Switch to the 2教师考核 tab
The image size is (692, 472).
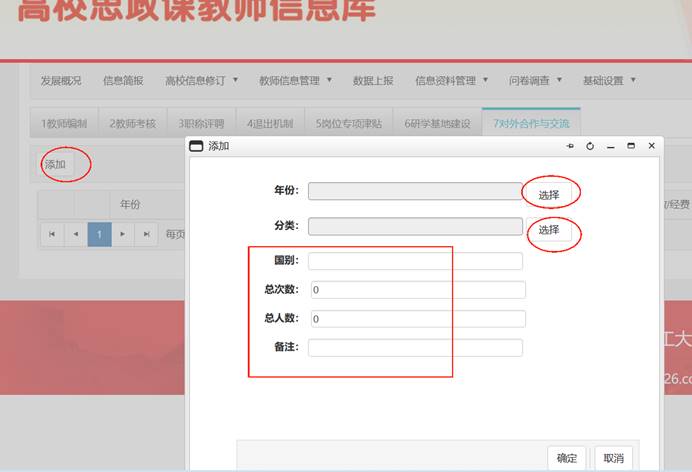[132, 124]
